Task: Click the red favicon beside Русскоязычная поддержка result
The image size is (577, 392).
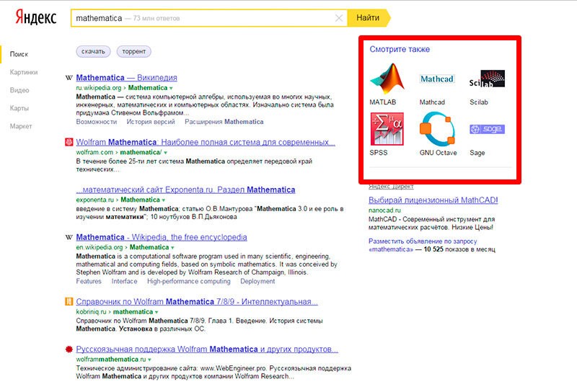Action: click(69, 349)
